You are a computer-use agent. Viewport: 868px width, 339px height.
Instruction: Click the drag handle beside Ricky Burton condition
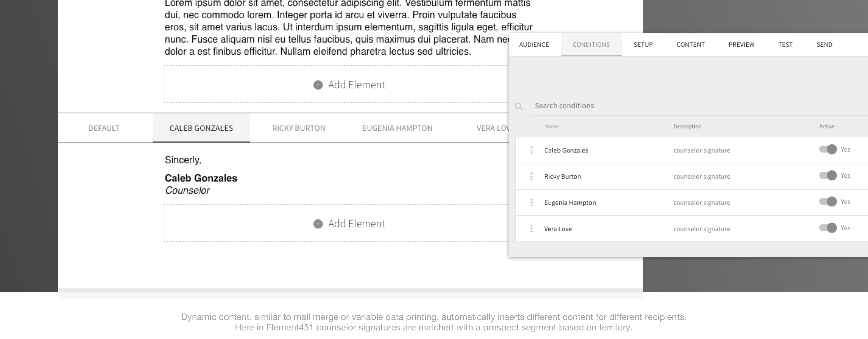pyautogui.click(x=531, y=176)
